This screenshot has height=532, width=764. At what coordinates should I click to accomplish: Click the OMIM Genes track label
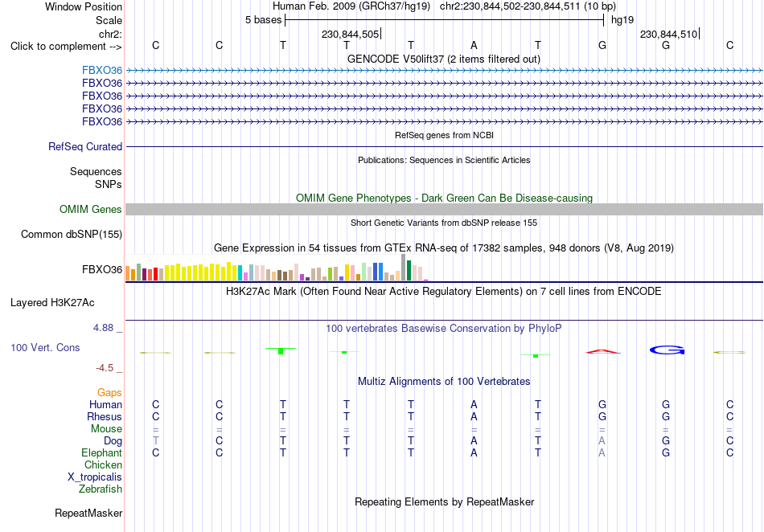coord(91,209)
